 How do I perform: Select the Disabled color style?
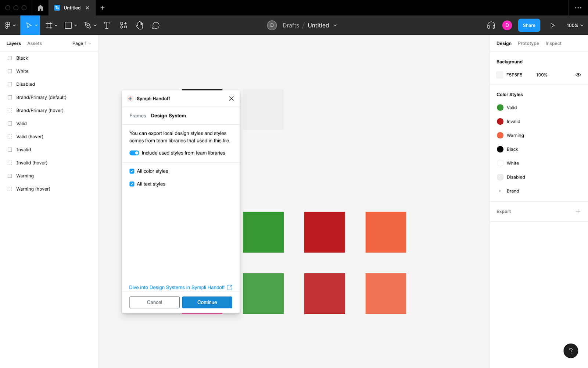tap(511, 177)
